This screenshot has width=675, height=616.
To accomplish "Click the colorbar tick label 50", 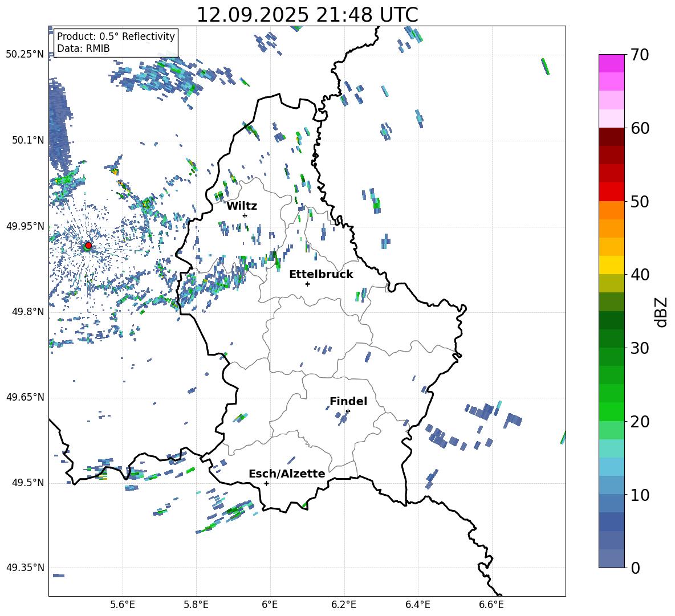I will [x=640, y=201].
